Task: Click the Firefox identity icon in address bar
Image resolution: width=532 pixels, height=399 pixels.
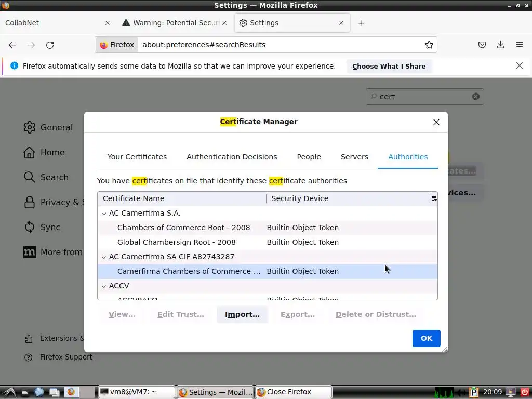Action: tap(117, 45)
